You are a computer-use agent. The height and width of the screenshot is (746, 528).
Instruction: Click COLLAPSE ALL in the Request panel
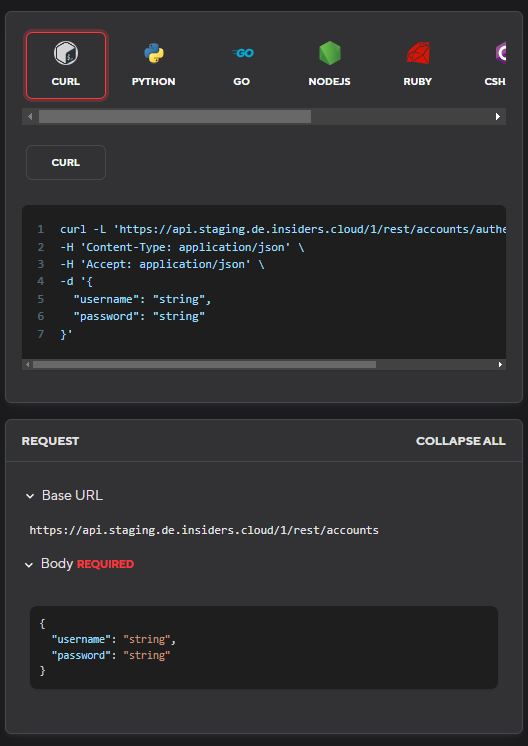coord(460,441)
